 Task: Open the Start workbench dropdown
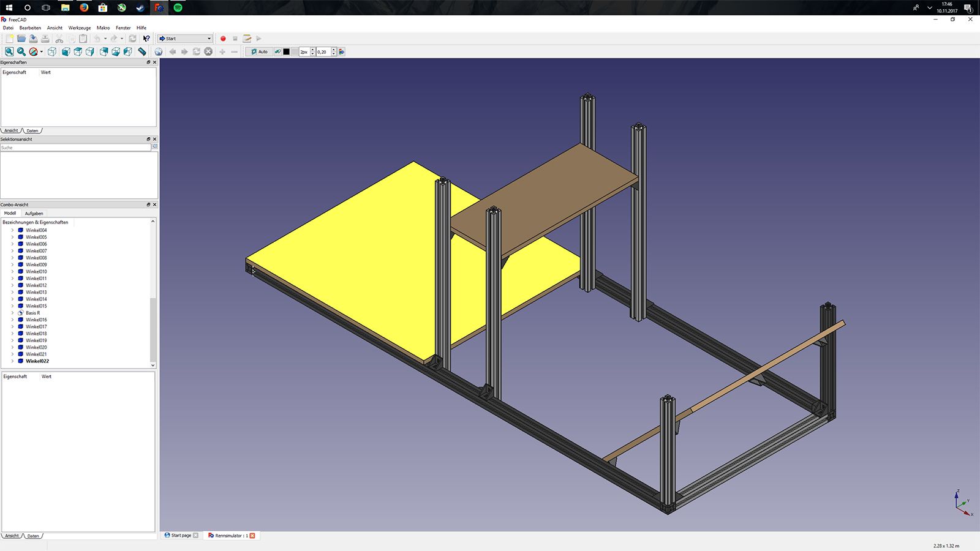point(185,39)
